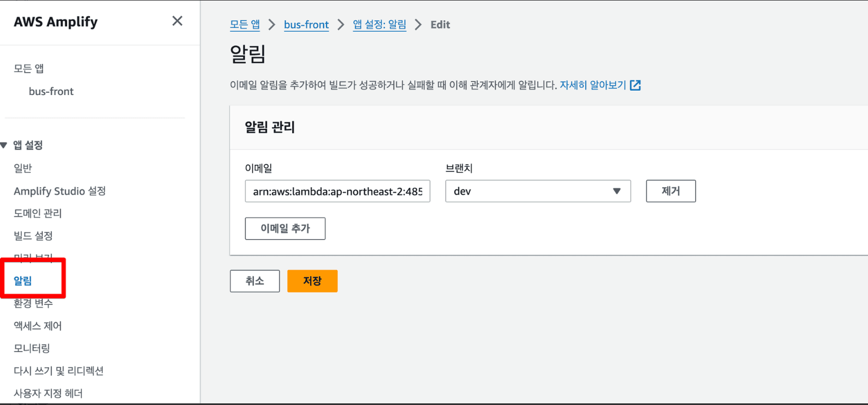Click the 취소 button

click(254, 281)
